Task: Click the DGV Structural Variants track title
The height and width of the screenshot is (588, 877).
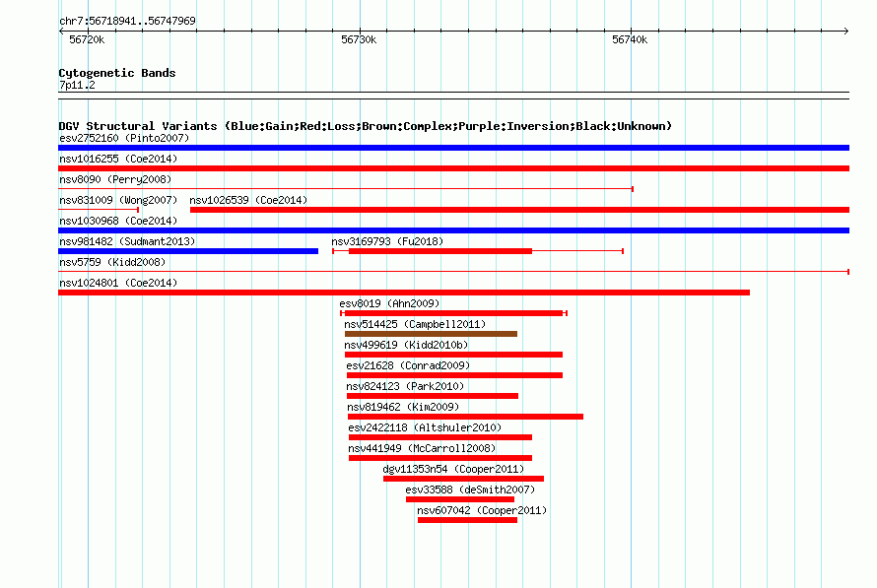Action: coord(366,126)
